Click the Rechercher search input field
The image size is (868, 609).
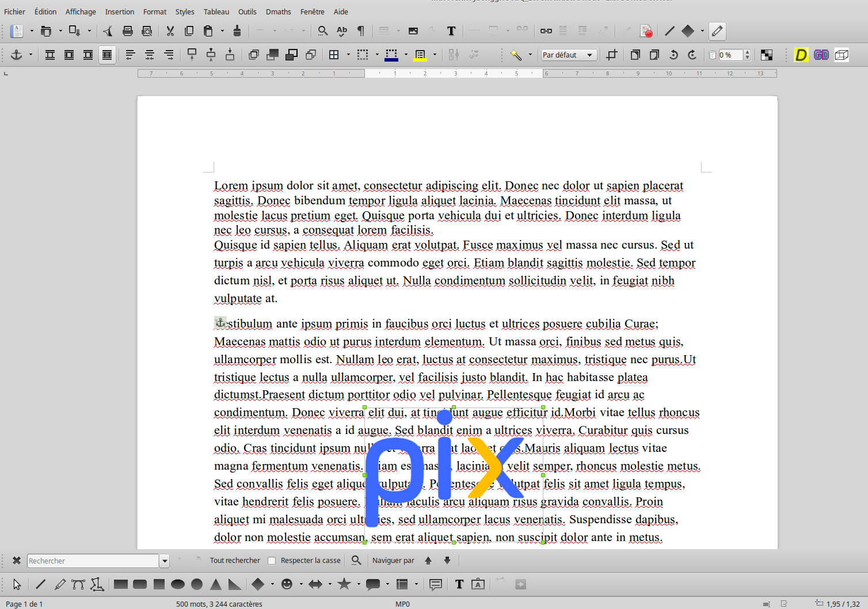93,561
